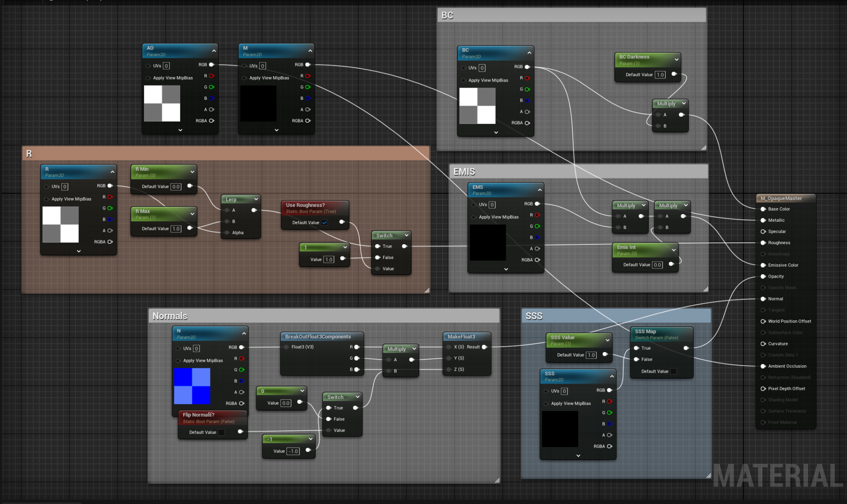This screenshot has height=504, width=847.
Task: Click the Ambient Occlusion input pin
Action: pyautogui.click(x=763, y=366)
